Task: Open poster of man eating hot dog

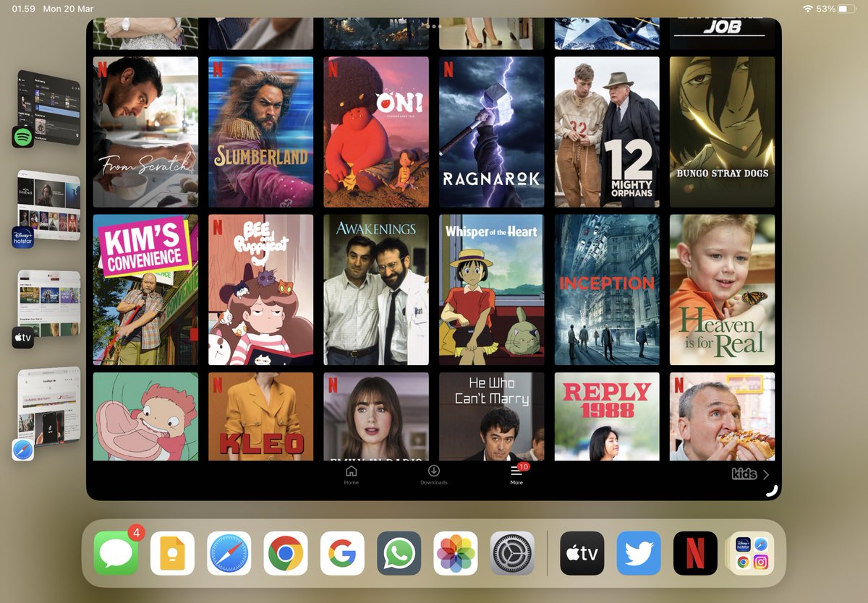Action: coord(723,416)
